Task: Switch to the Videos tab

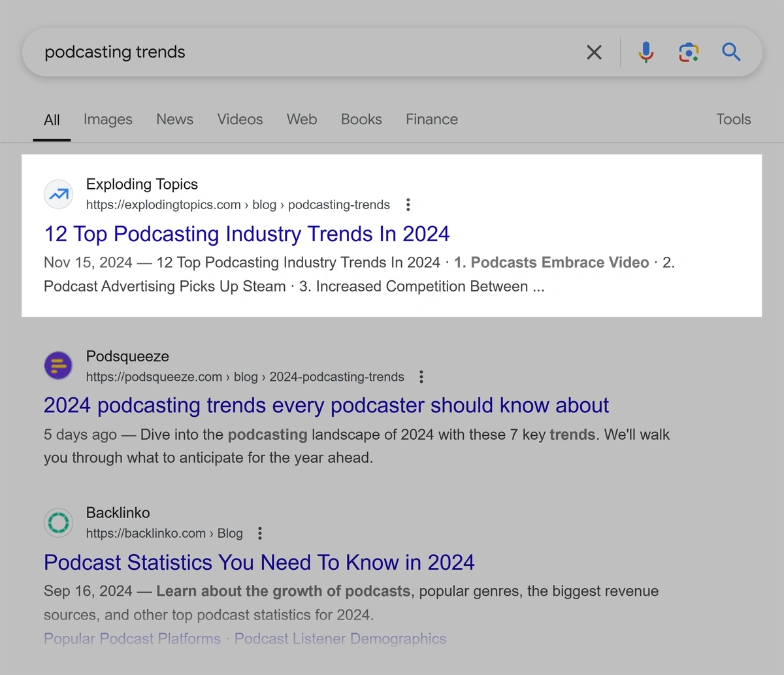Action: pos(240,120)
